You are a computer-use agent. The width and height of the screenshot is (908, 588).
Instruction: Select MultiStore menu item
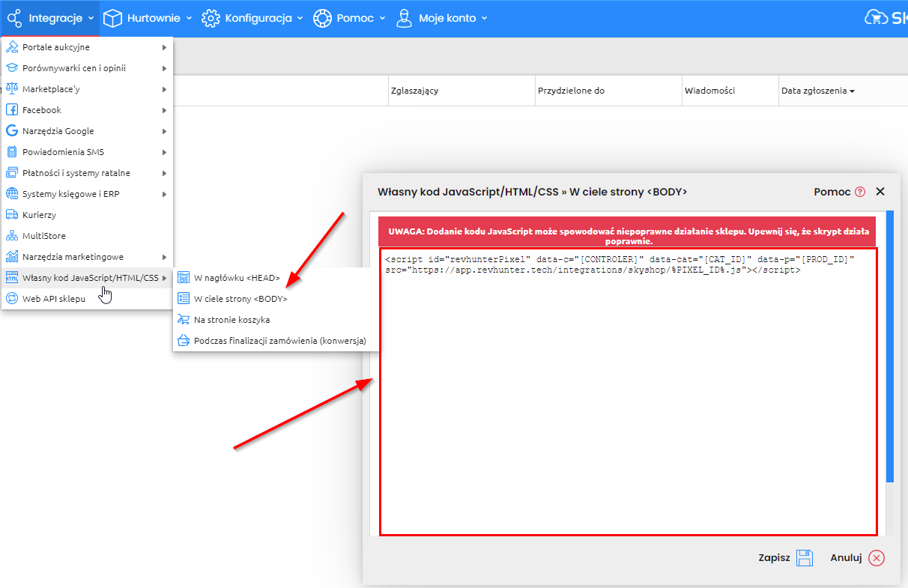pos(87,236)
